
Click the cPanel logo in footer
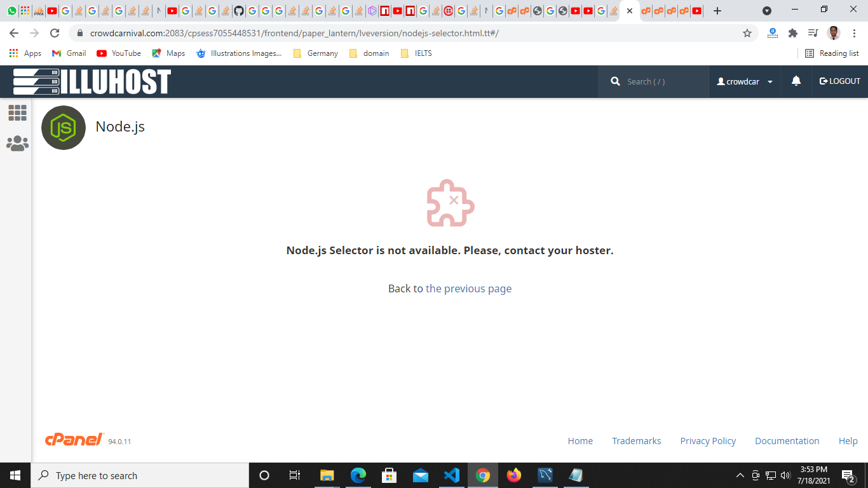[74, 440]
